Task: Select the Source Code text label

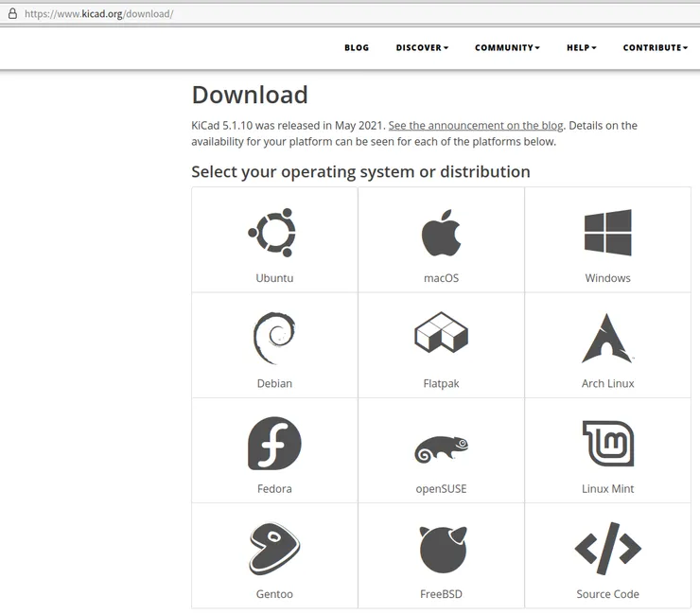Action: click(x=607, y=594)
